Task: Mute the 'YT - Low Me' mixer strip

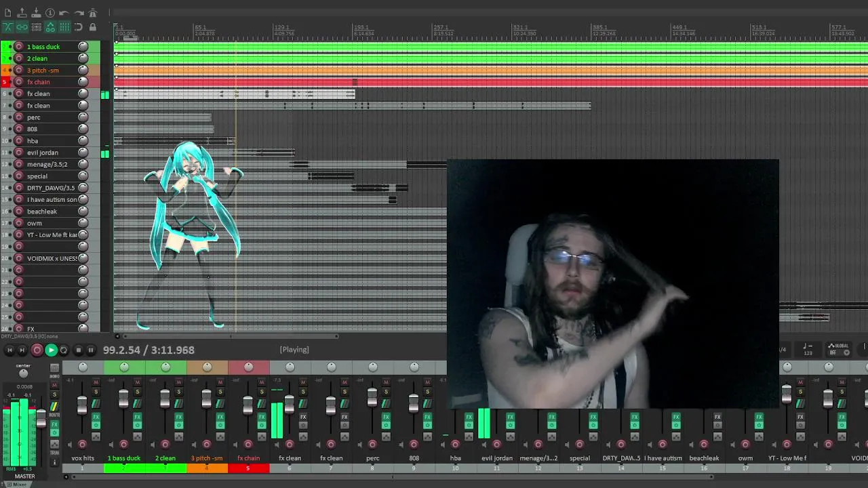Action: (x=800, y=382)
